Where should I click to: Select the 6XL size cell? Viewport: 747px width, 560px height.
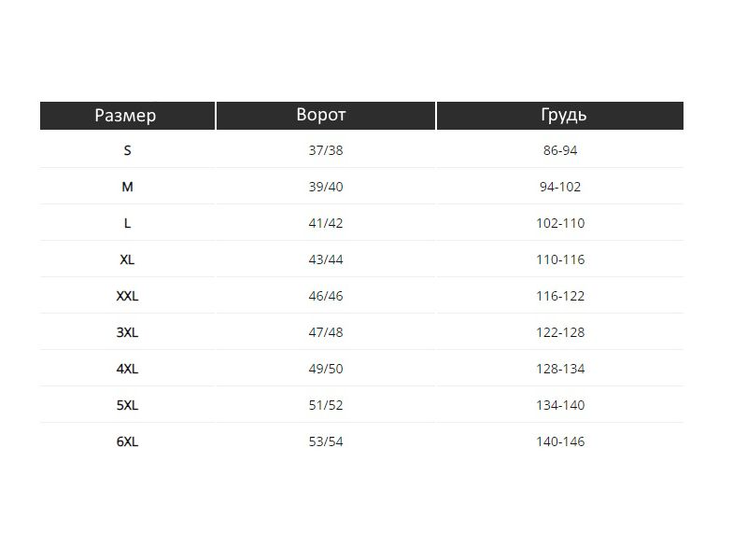click(127, 441)
